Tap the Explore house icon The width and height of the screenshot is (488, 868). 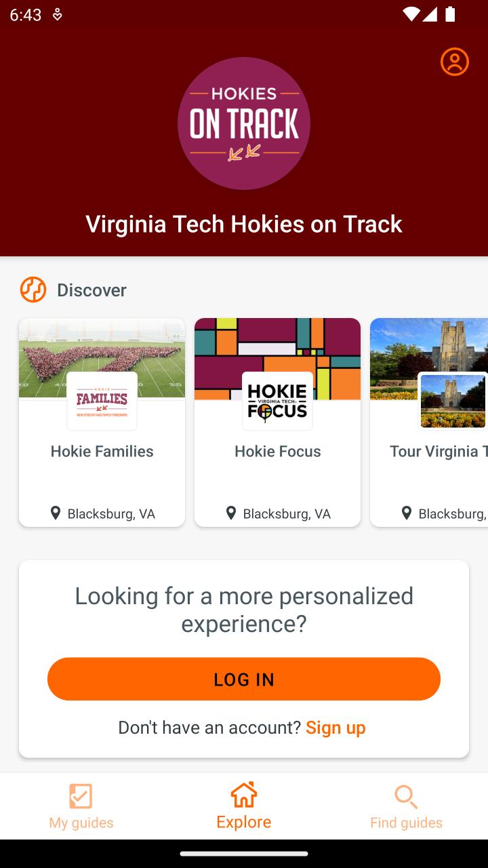click(244, 795)
